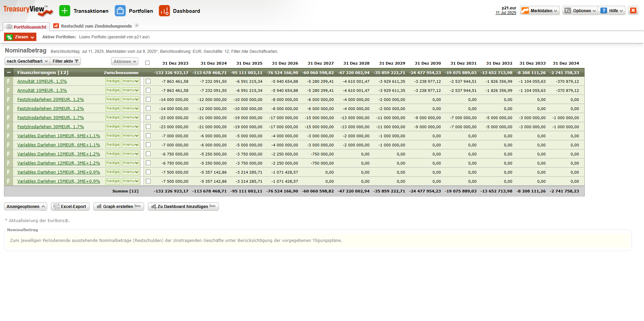Click the green plus Transaktionen icon
Viewport: 644px width, 321px height.
pyautogui.click(x=65, y=11)
